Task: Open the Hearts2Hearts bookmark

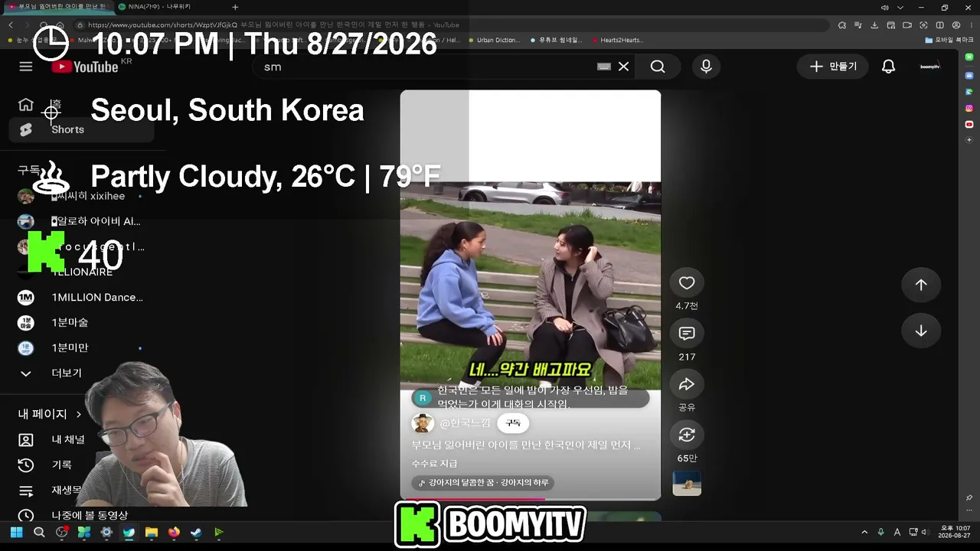Action: (617, 40)
